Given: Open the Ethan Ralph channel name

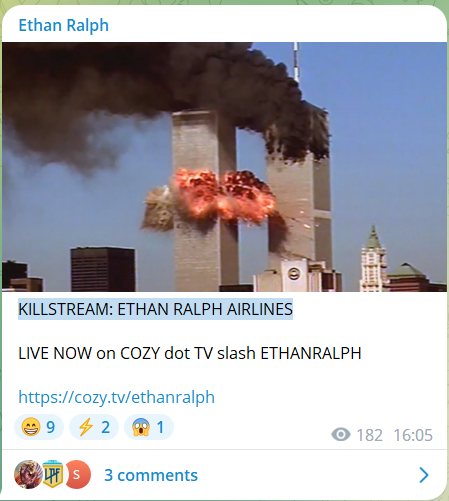Looking at the screenshot, I should click(x=63, y=25).
